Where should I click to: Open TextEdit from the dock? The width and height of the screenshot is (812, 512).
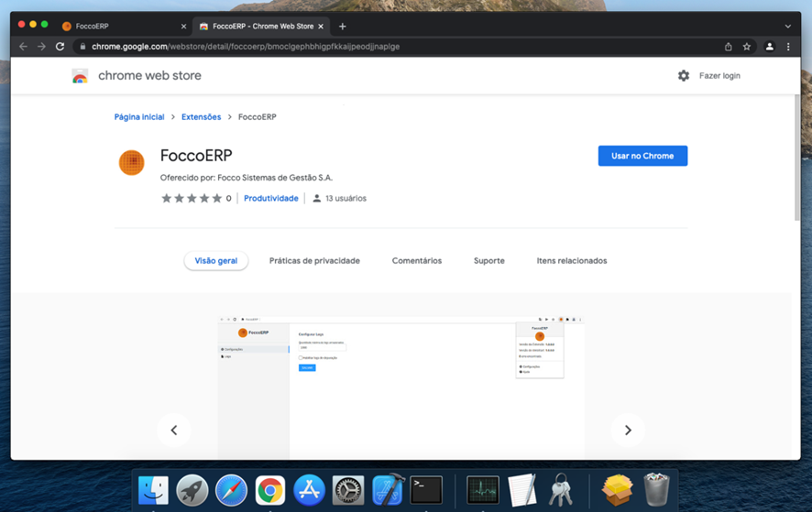tap(521, 490)
